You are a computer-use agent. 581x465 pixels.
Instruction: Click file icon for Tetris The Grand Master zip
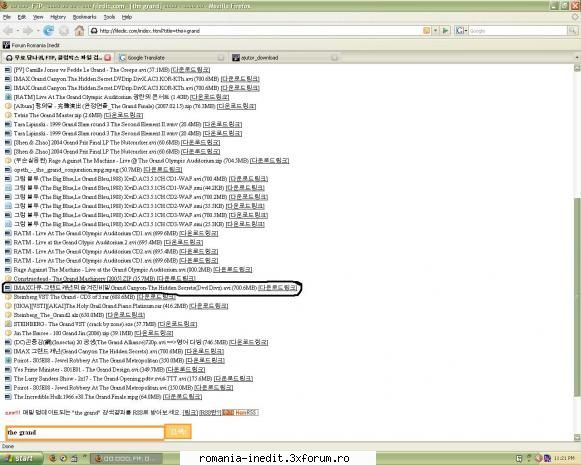click(x=8, y=115)
